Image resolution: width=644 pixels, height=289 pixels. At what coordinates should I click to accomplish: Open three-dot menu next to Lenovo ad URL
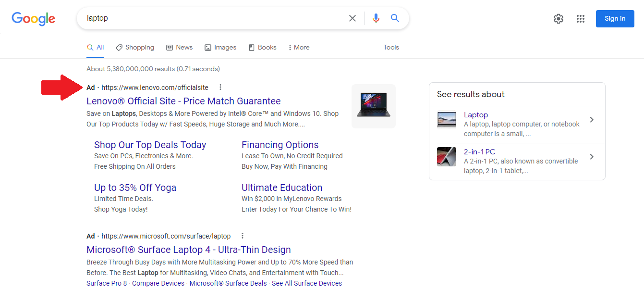click(x=220, y=88)
